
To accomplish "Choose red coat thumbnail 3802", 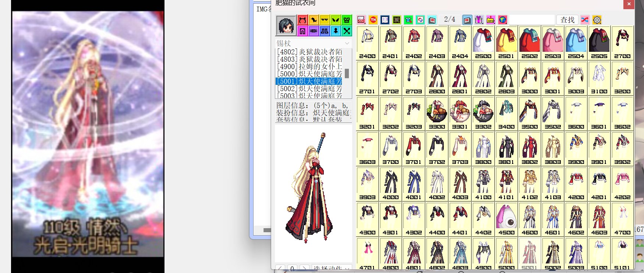I will pyautogui.click(x=530, y=149).
